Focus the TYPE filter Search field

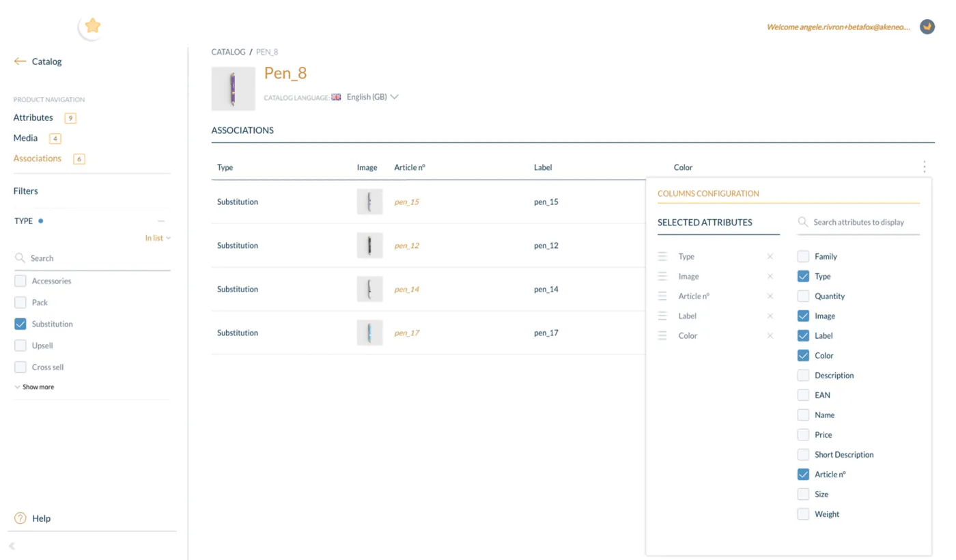92,258
